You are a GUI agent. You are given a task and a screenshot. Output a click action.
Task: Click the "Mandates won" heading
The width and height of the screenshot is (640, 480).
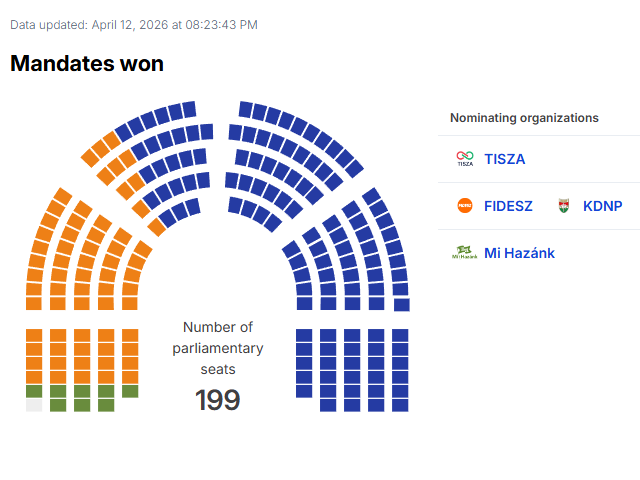coord(87,63)
